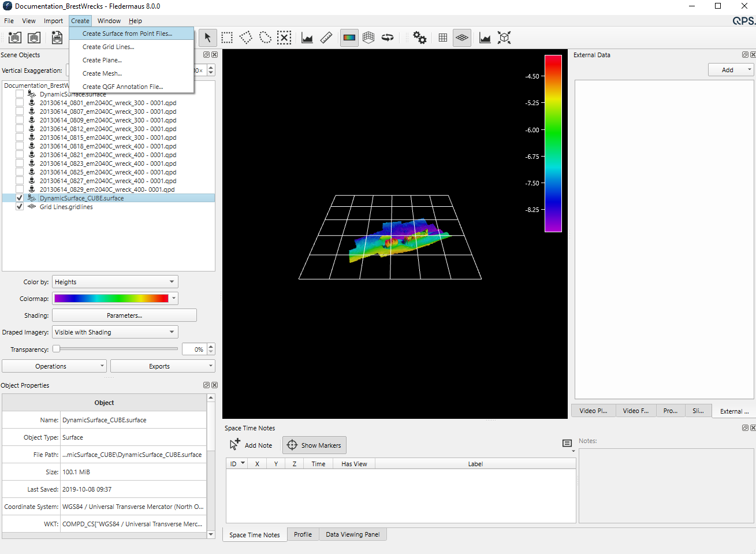Open the Color by Heights dropdown

(115, 282)
